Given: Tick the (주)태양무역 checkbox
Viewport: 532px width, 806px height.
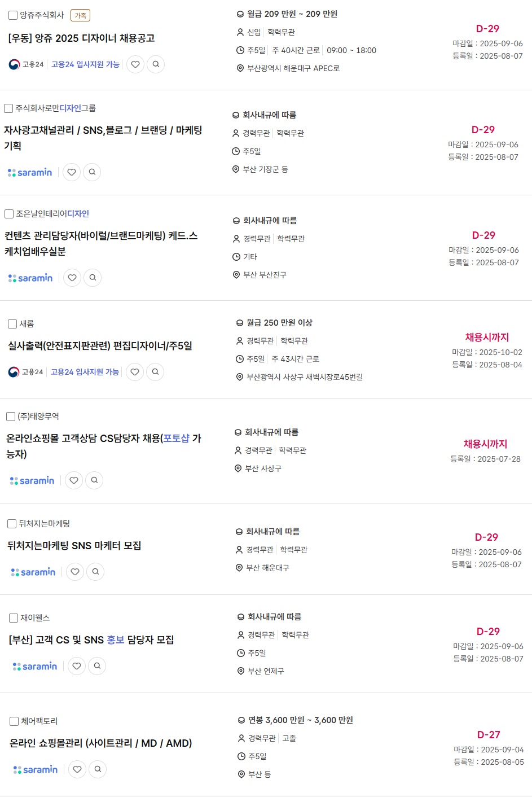Looking at the screenshot, I should [x=11, y=417].
